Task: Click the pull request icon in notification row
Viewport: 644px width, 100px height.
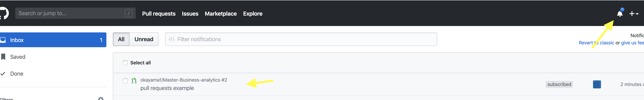Action: click(134, 81)
